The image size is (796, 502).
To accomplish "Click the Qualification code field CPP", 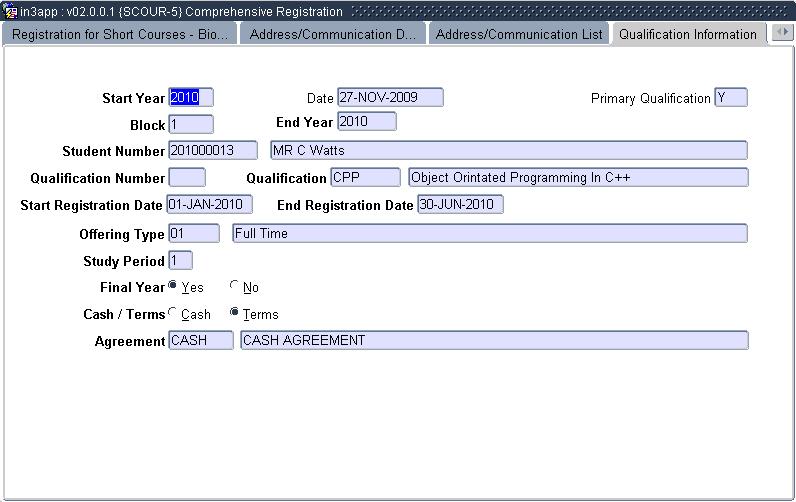I will click(x=364, y=177).
